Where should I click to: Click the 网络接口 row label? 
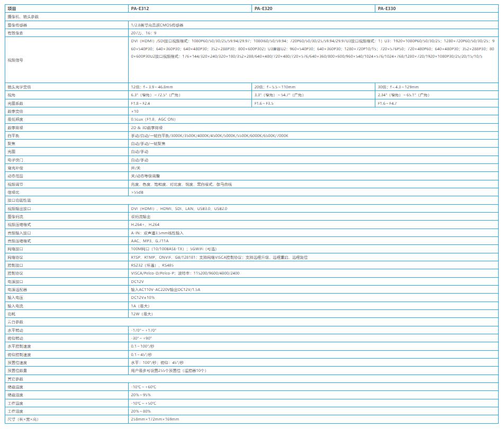click(15, 249)
